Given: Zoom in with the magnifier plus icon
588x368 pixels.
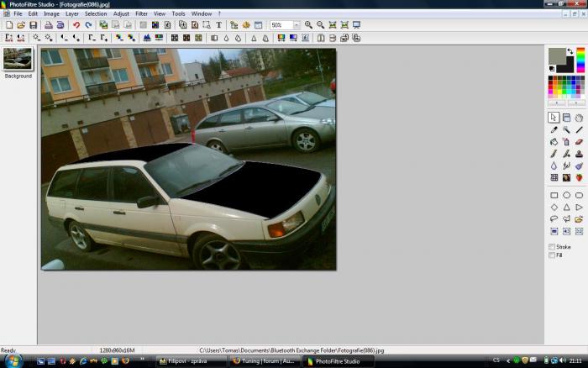Looking at the screenshot, I should coord(308,25).
